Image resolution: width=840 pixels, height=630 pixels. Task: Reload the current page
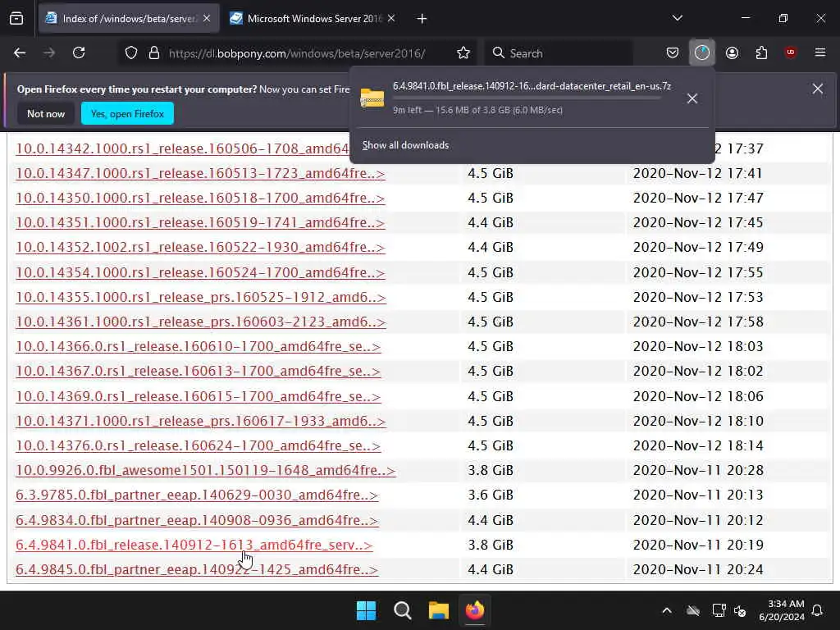pyautogui.click(x=79, y=53)
